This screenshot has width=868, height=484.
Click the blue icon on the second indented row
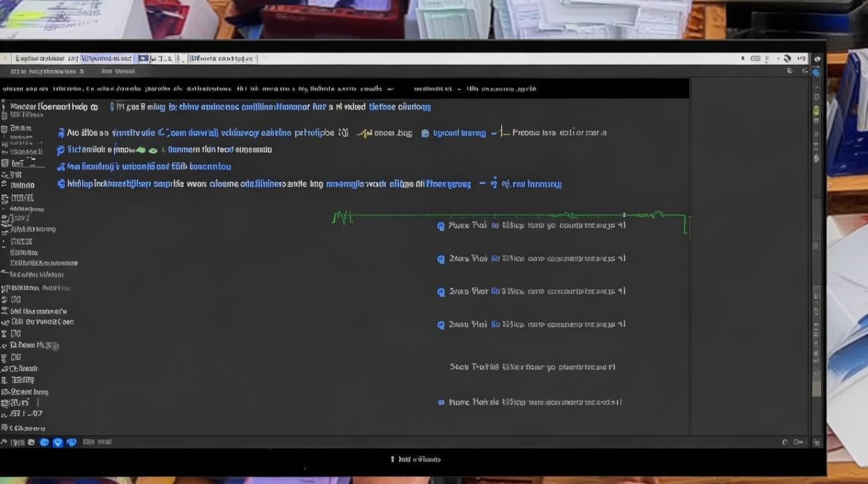point(61,150)
